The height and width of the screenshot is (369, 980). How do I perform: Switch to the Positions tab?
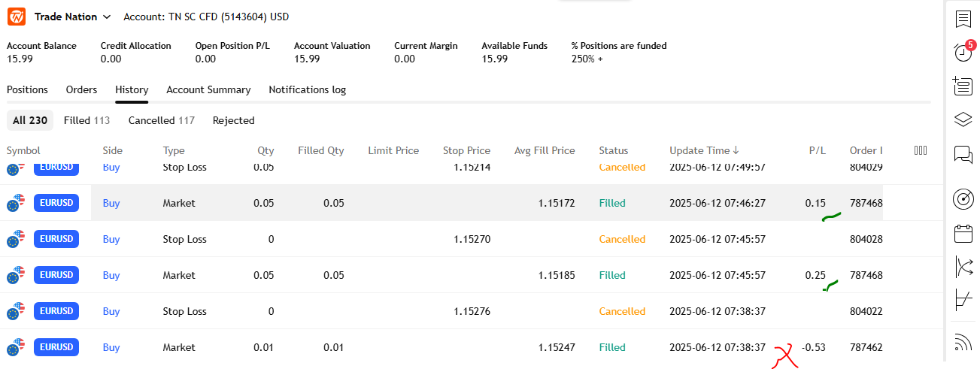[27, 89]
